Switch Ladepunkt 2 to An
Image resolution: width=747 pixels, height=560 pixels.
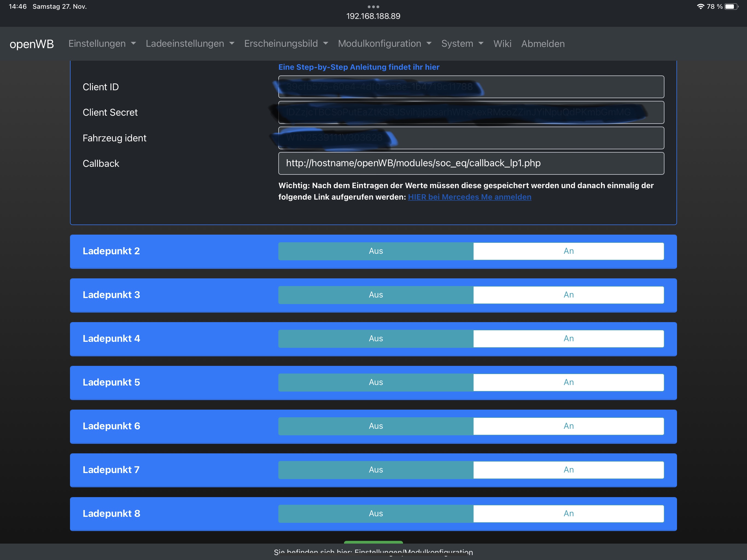point(568,251)
